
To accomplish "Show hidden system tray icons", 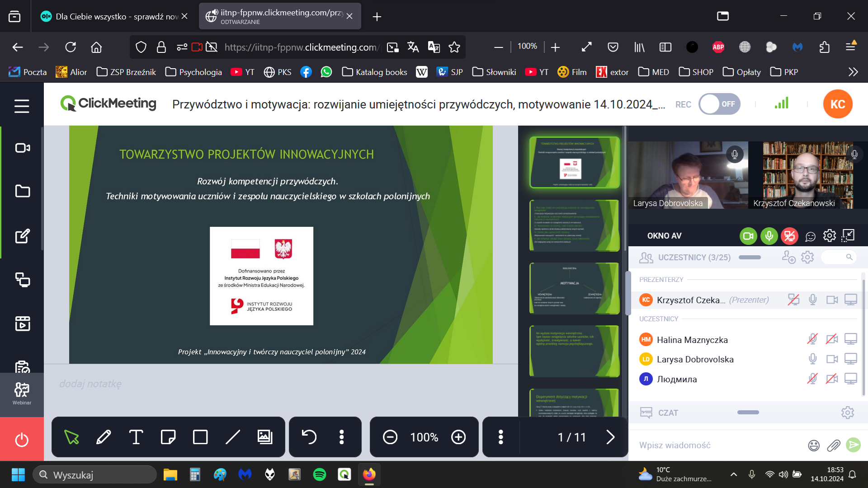I will (734, 474).
